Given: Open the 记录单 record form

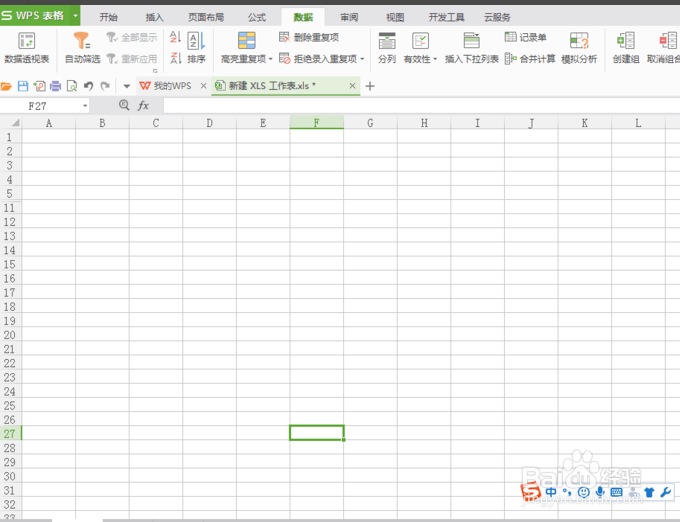Looking at the screenshot, I should point(525,37).
